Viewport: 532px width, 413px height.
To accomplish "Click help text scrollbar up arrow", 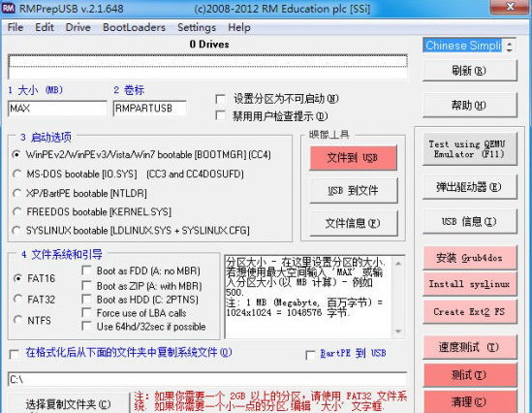I will tap(398, 264).
